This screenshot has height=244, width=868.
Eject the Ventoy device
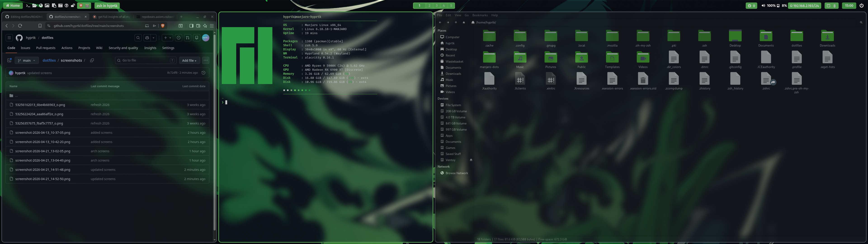pos(471,160)
